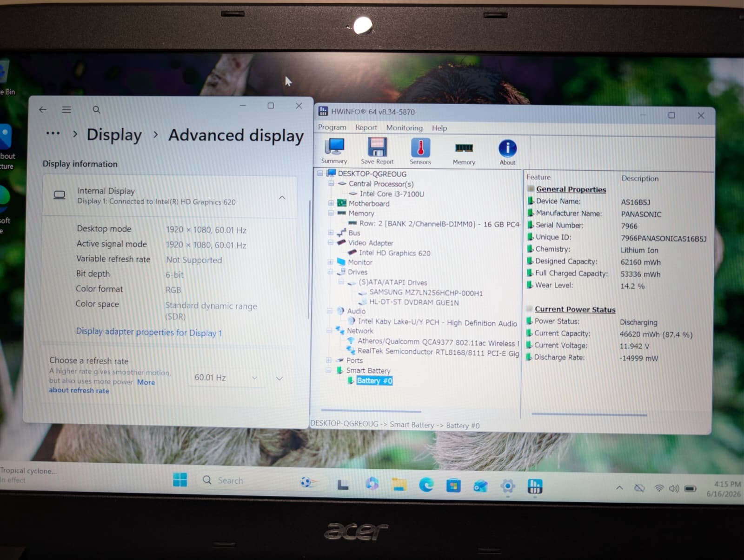
Task: Select the Row: 2 memory module item
Action: [439, 224]
